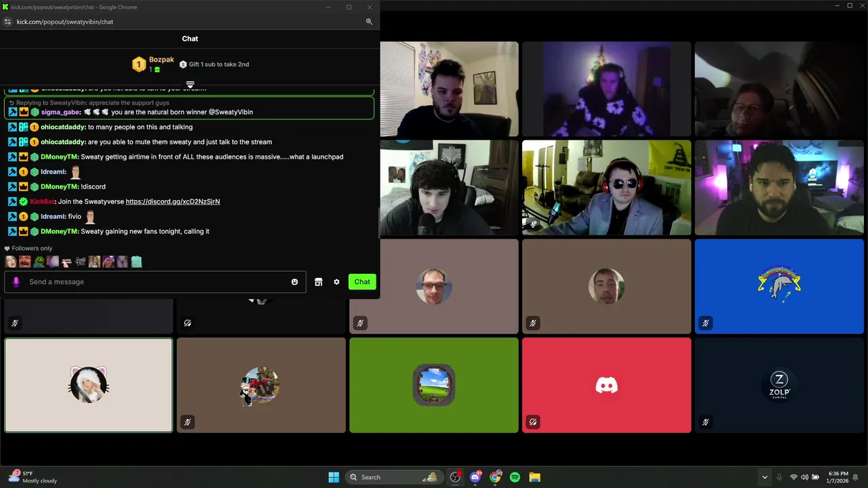This screenshot has height=488, width=868.
Task: Click username sigma_gabe in chat
Action: [60, 113]
